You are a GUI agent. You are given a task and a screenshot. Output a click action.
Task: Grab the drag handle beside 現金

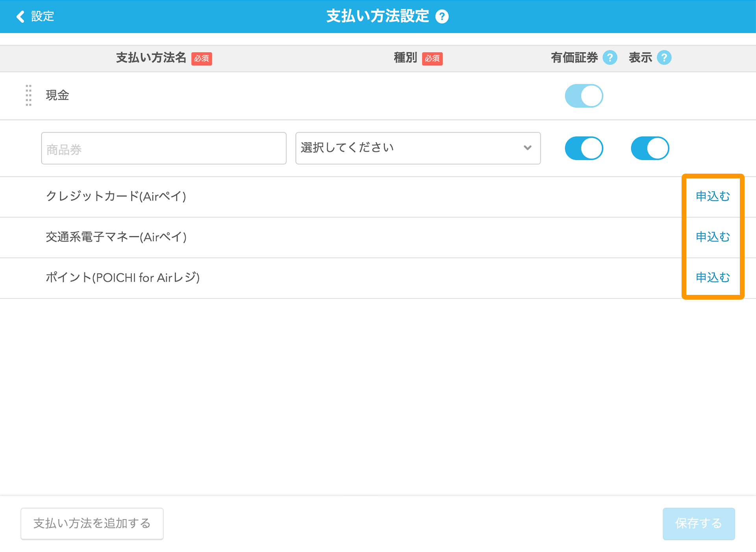[29, 95]
